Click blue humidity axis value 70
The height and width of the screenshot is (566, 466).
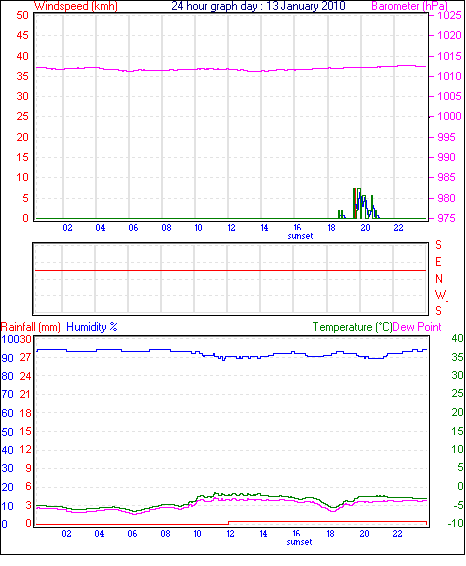[8, 395]
